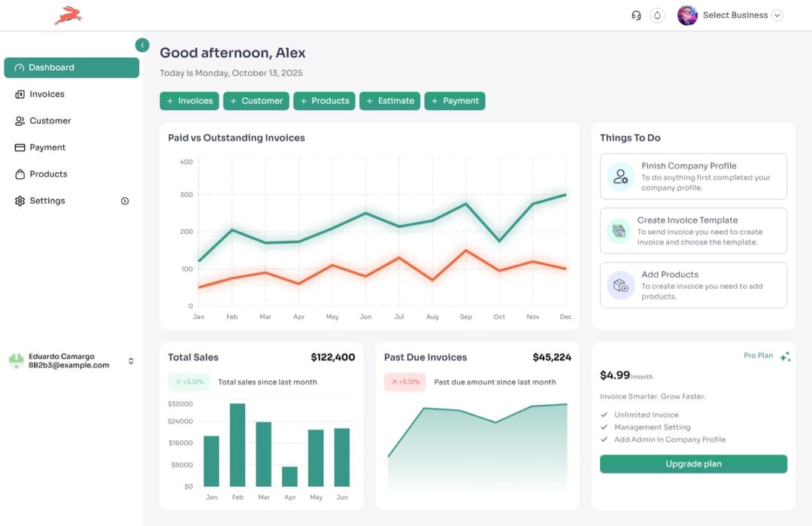
Task: Click the Past Due +3.12% badge
Action: [405, 382]
